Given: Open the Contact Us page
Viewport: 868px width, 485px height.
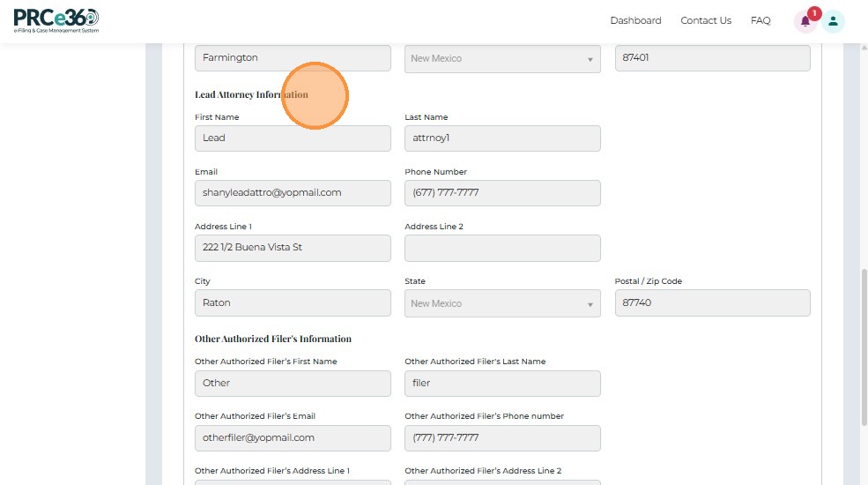Looking at the screenshot, I should click(706, 20).
